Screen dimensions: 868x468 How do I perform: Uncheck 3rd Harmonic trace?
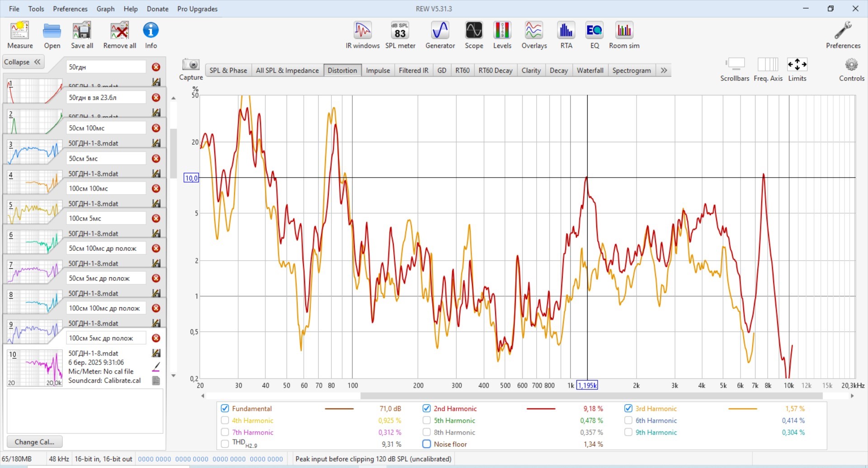628,408
